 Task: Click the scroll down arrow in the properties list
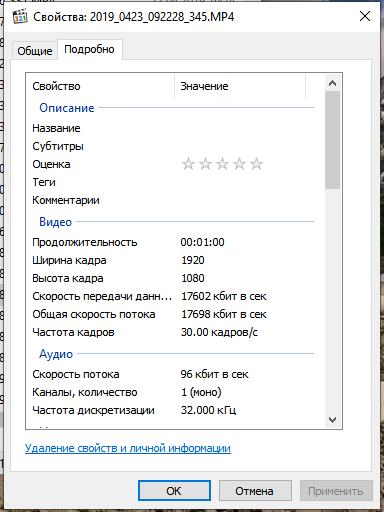[332, 420]
